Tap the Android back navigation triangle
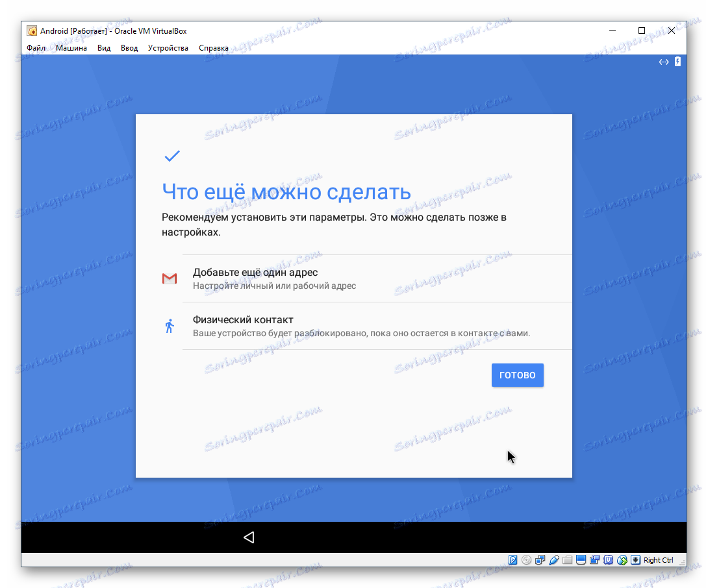The width and height of the screenshot is (708, 588). 249,537
